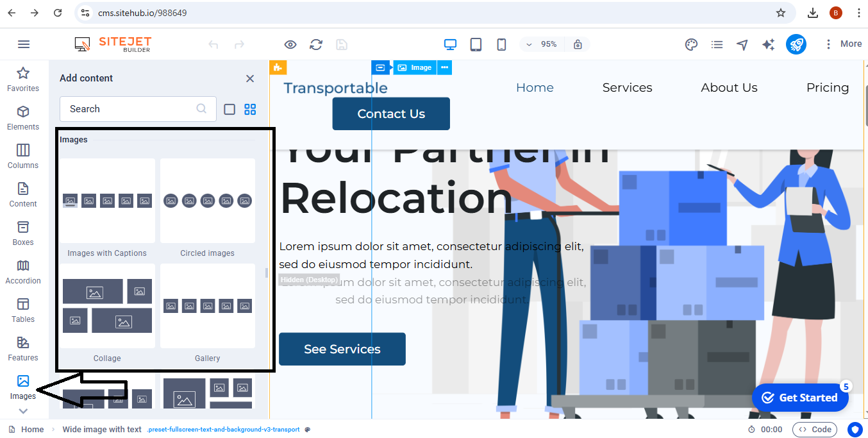Open the Elements sidebar panel
The image size is (868, 438).
pyautogui.click(x=23, y=118)
